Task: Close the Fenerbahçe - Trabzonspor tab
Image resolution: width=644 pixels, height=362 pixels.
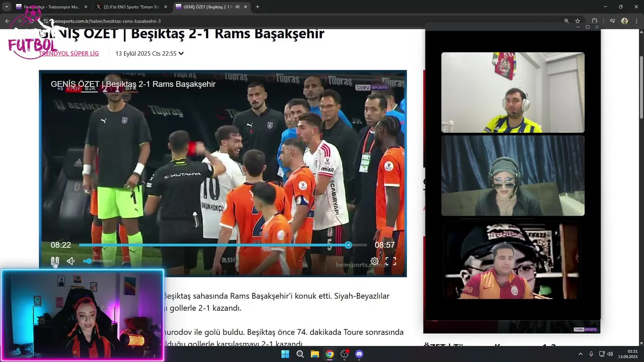Action: (x=86, y=7)
